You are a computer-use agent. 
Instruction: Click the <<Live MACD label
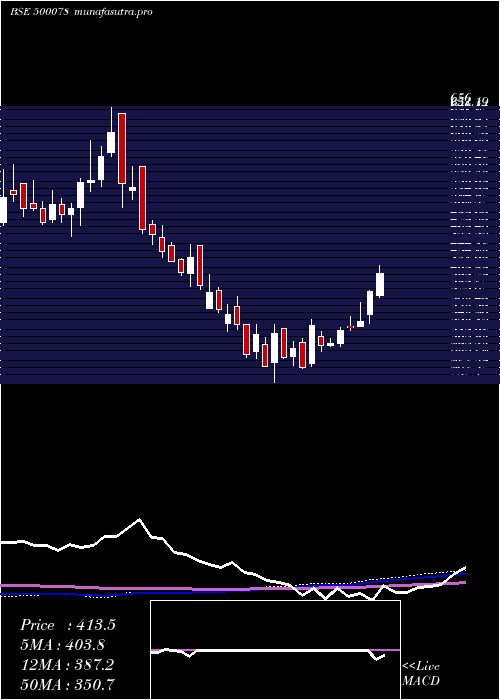pyautogui.click(x=421, y=674)
